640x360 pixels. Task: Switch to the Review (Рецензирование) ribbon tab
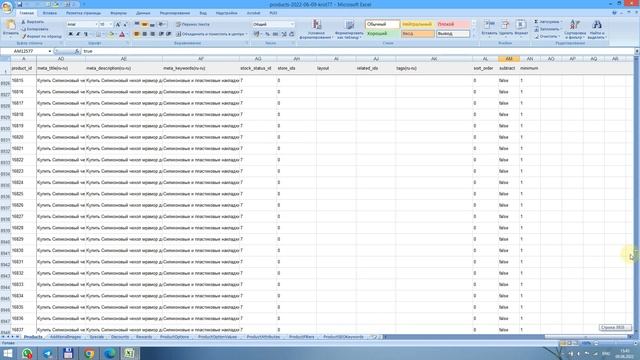175,13
